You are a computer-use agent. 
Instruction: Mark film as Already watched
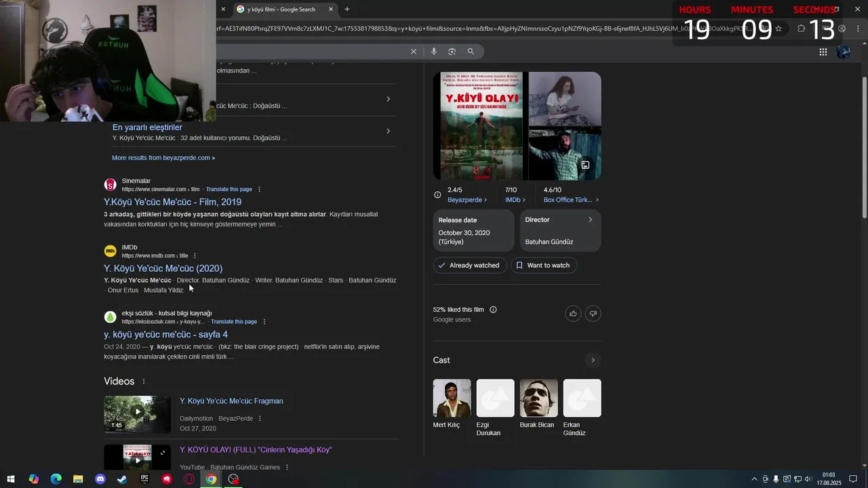(x=469, y=265)
